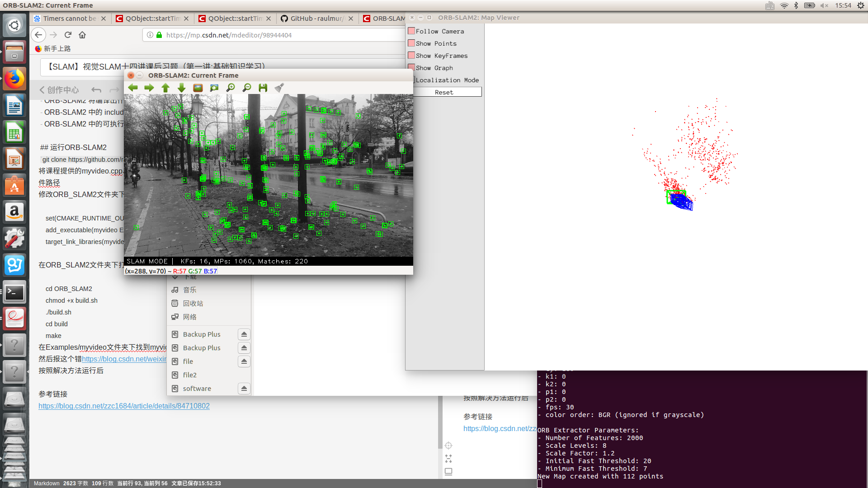Screen dimensions: 868x488
Task: Go back in Firefox browser
Action: pyautogui.click(x=38, y=35)
